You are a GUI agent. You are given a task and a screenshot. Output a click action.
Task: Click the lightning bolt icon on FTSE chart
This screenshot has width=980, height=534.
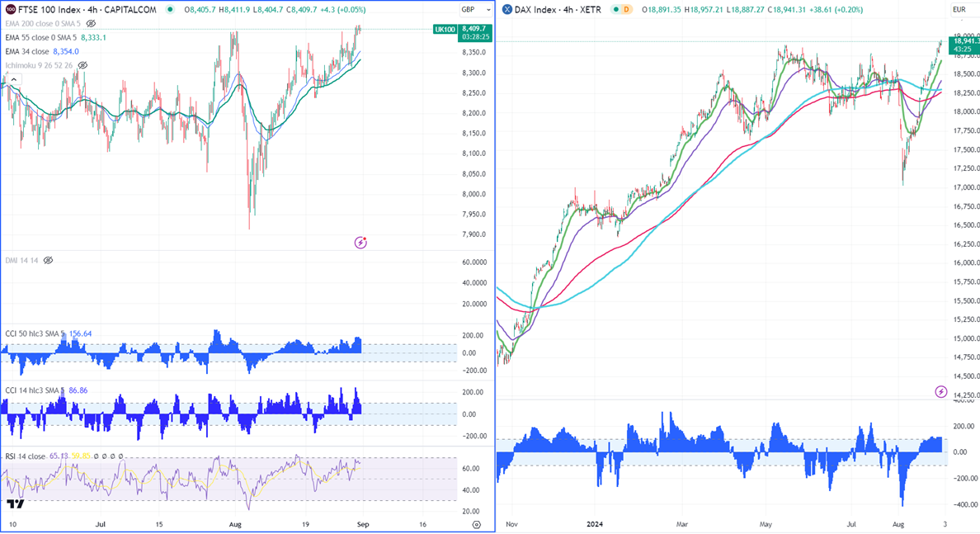(360, 243)
